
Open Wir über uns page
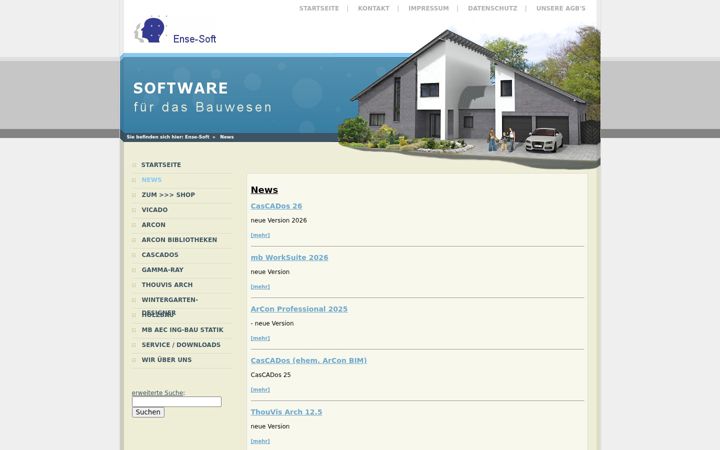(x=167, y=360)
